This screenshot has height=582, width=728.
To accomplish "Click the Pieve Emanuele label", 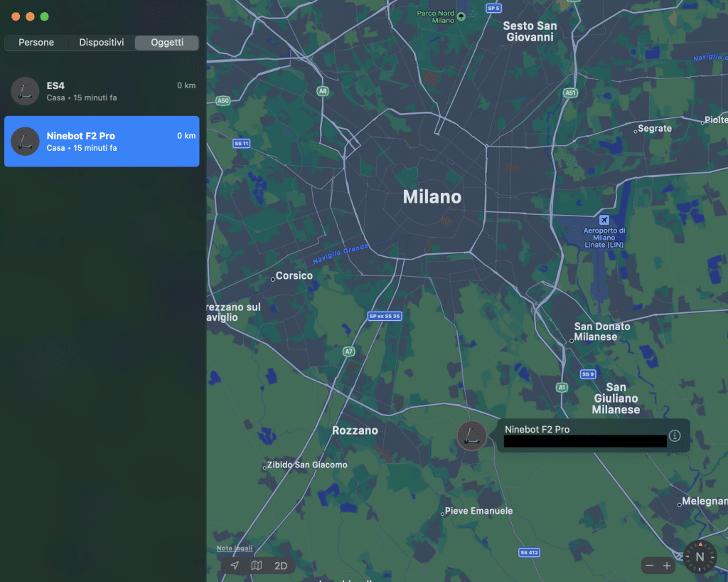I will coord(478,511).
